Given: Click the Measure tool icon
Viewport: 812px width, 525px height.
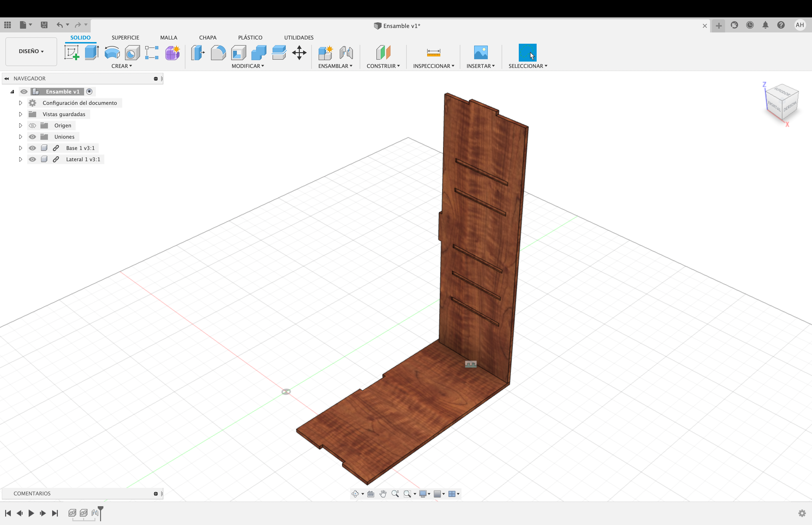Looking at the screenshot, I should [x=433, y=52].
